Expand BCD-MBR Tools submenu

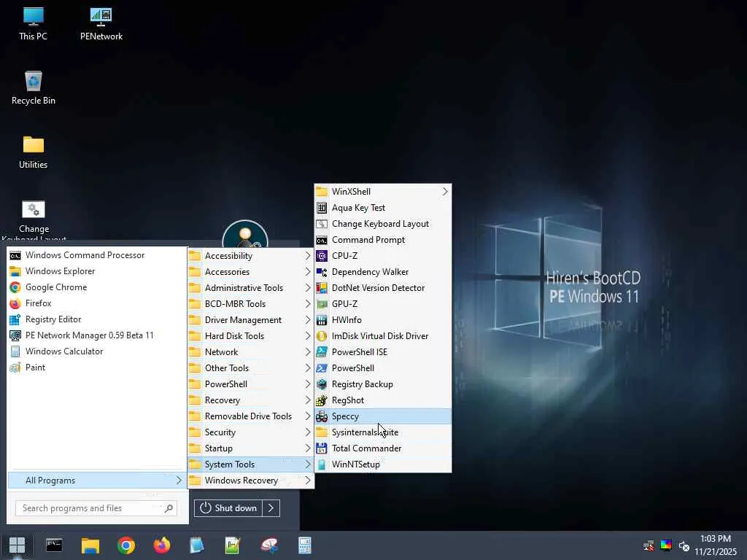251,304
